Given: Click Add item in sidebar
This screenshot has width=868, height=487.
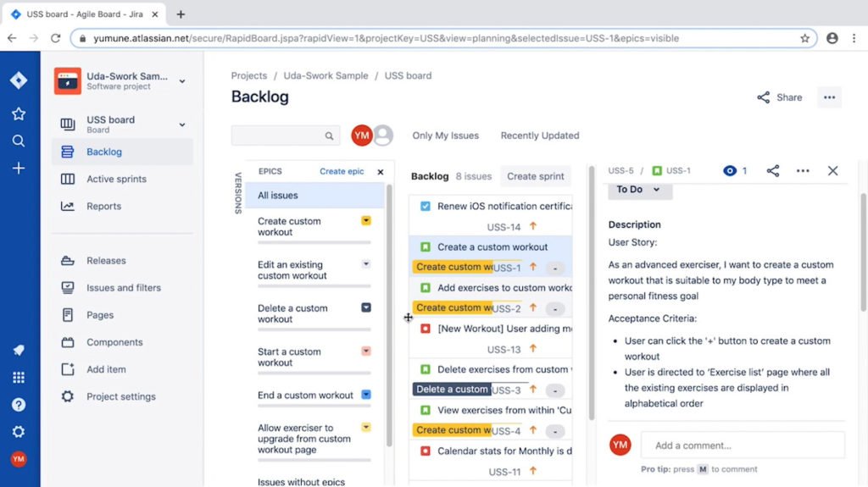Looking at the screenshot, I should click(122, 369).
